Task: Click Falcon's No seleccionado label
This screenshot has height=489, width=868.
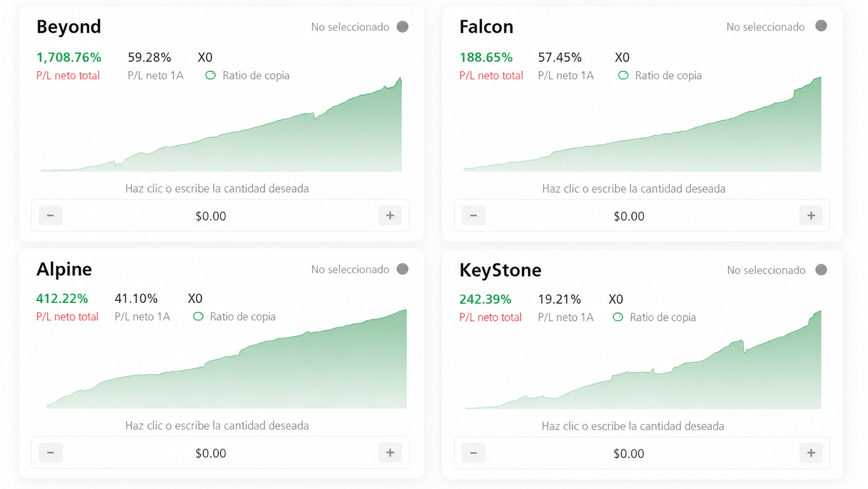Action: click(766, 27)
